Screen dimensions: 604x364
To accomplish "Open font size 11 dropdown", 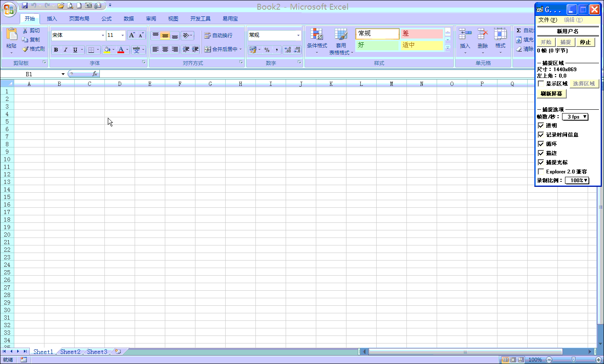I will point(122,35).
